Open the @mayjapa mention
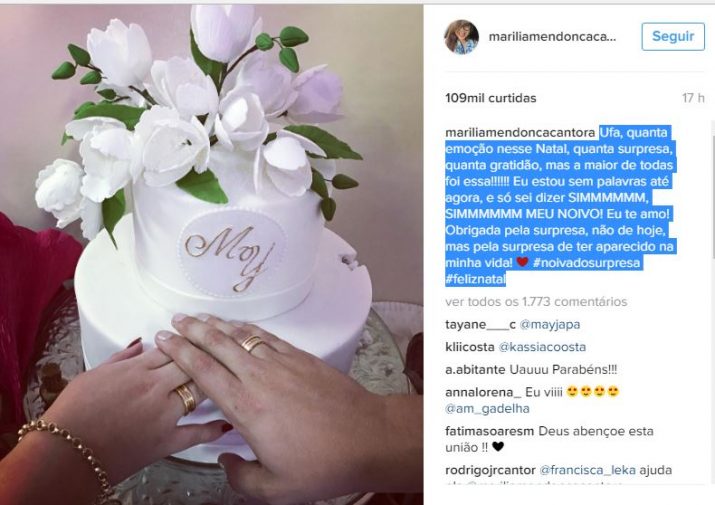The height and width of the screenshot is (505, 715). [550, 324]
